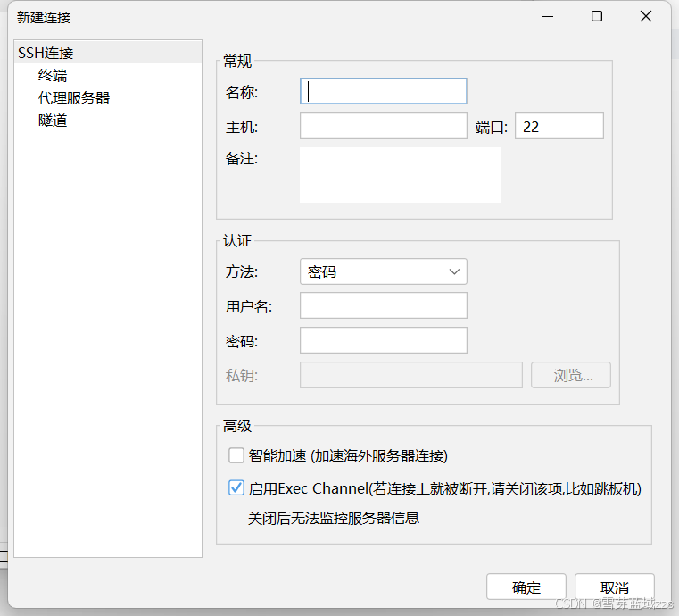Screen dimensions: 679x616
Task: Click the 密码 input field
Action: [x=384, y=341]
